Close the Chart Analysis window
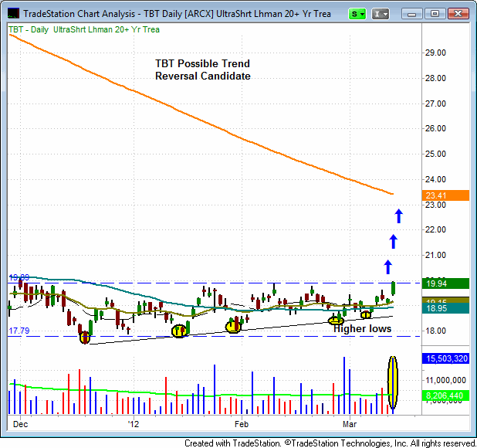The width and height of the screenshot is (477, 448). pos(458,14)
